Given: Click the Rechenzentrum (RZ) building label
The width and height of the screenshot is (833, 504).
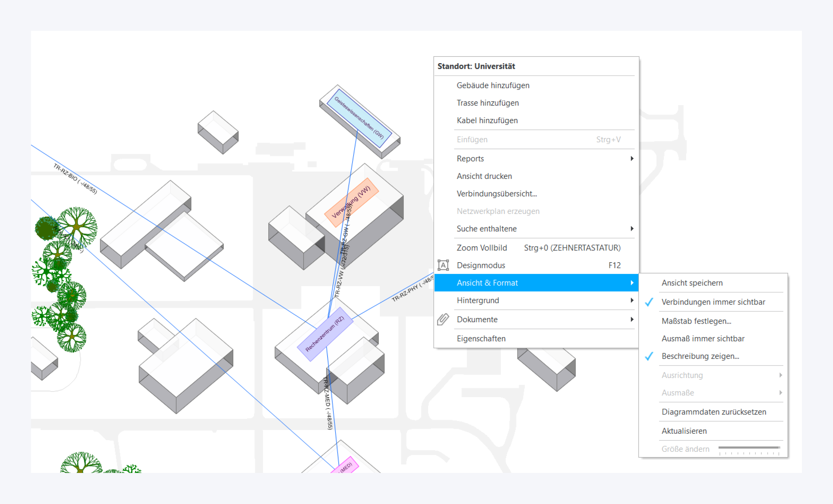Looking at the screenshot, I should [325, 334].
